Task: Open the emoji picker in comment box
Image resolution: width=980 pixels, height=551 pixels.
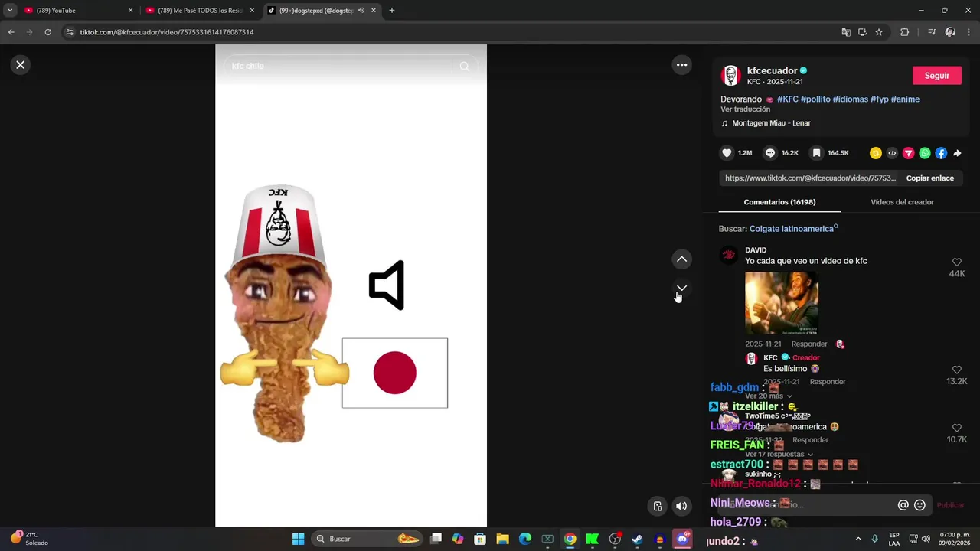Action: (x=920, y=505)
